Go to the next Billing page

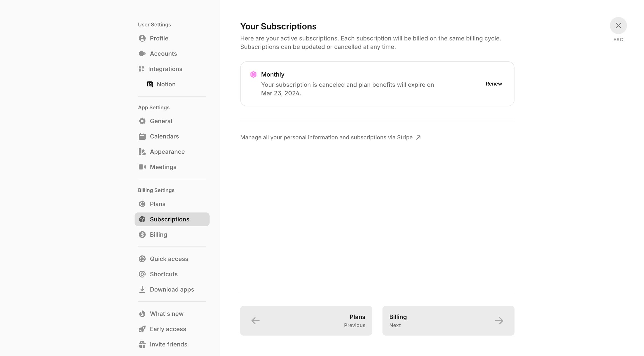(x=448, y=321)
